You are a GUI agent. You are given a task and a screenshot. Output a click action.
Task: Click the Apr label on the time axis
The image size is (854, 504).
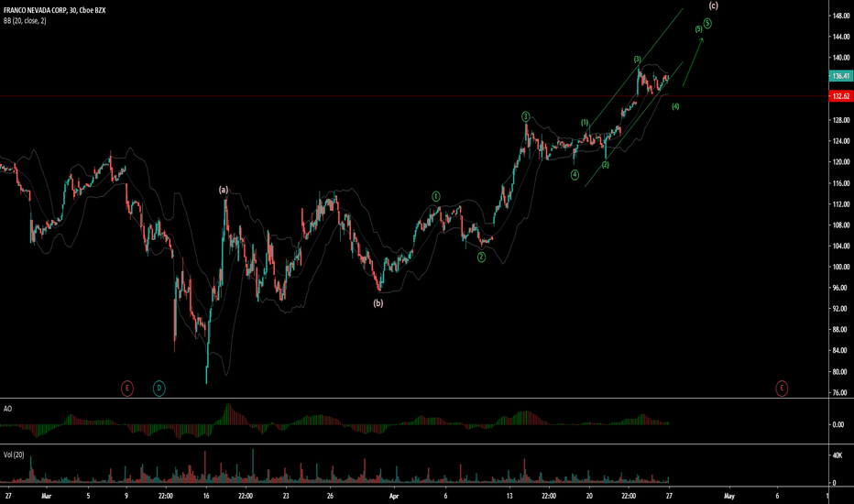tap(394, 496)
